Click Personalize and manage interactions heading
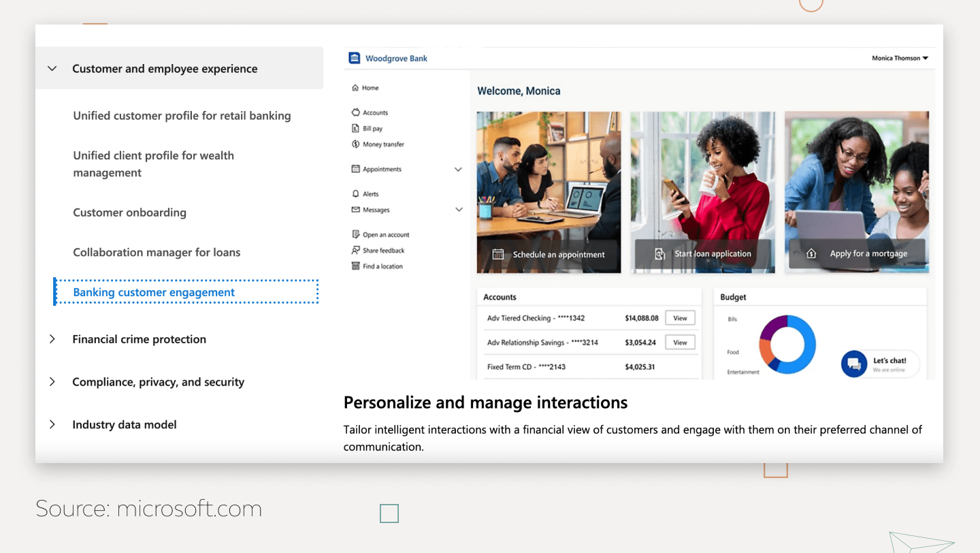The image size is (980, 553). click(x=486, y=402)
